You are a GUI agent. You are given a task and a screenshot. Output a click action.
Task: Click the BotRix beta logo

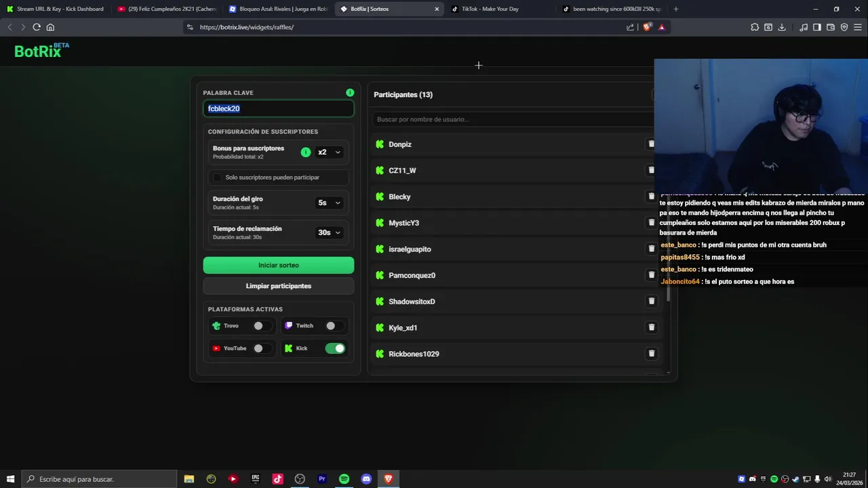pos(41,51)
